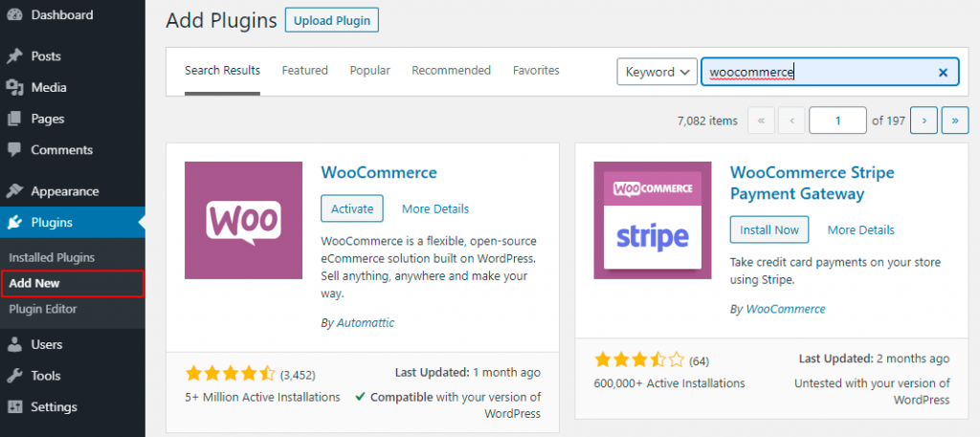Open the Media menu label

point(49,87)
